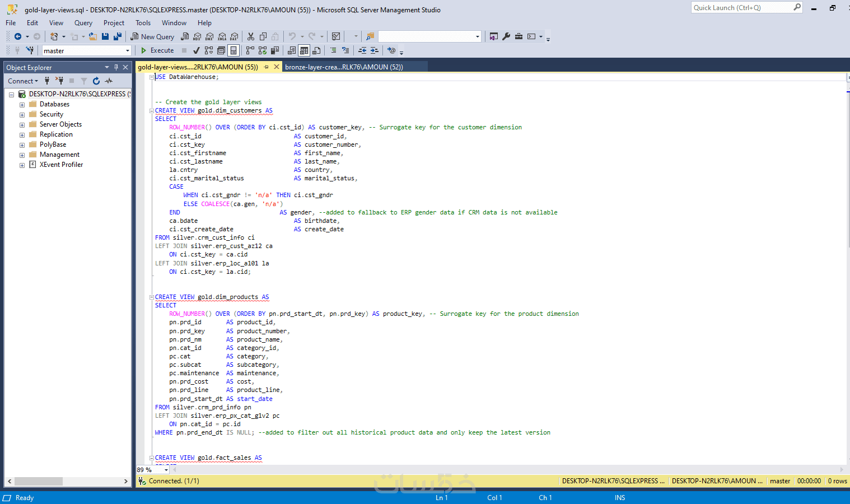This screenshot has height=504, width=850.
Task: Click the Activity Monitor icon
Action: click(336, 36)
